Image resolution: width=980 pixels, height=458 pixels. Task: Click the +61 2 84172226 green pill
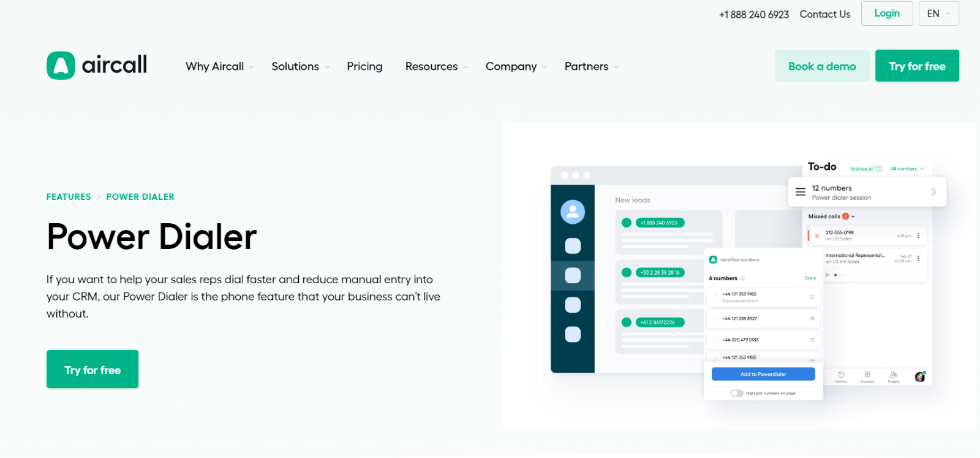660,322
